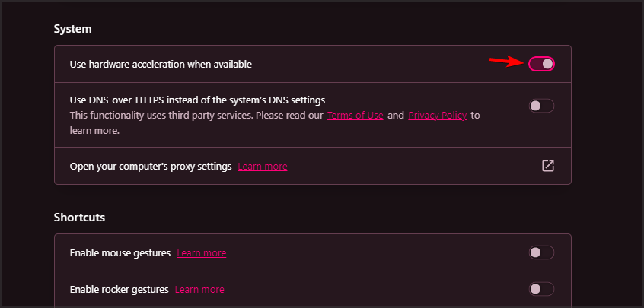Enable the DNS-over-HTTPS toggle
Image resolution: width=644 pixels, height=308 pixels.
[541, 106]
